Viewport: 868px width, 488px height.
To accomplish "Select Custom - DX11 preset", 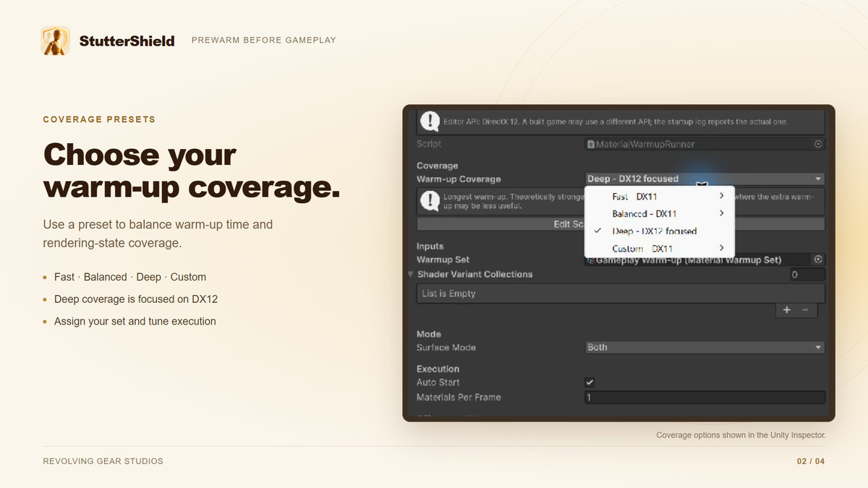I will (660, 249).
